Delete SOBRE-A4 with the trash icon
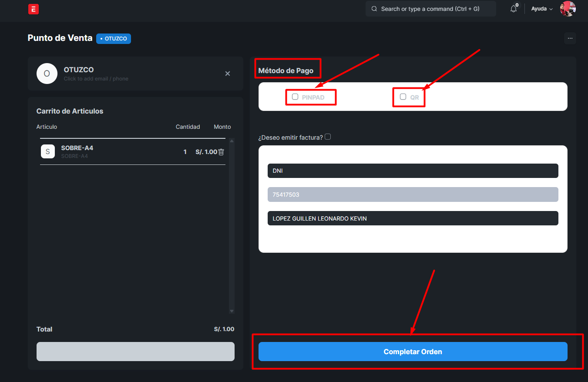Viewport: 588px width, 382px height. (221, 152)
